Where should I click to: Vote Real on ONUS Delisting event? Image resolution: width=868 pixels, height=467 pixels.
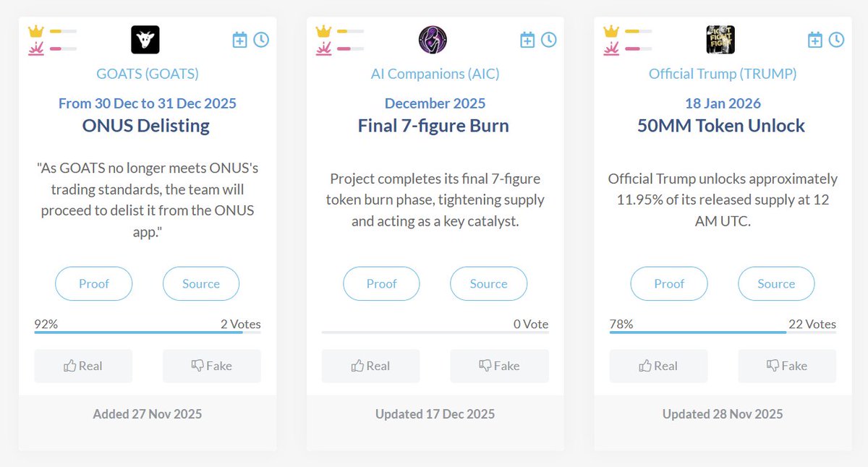tap(83, 366)
